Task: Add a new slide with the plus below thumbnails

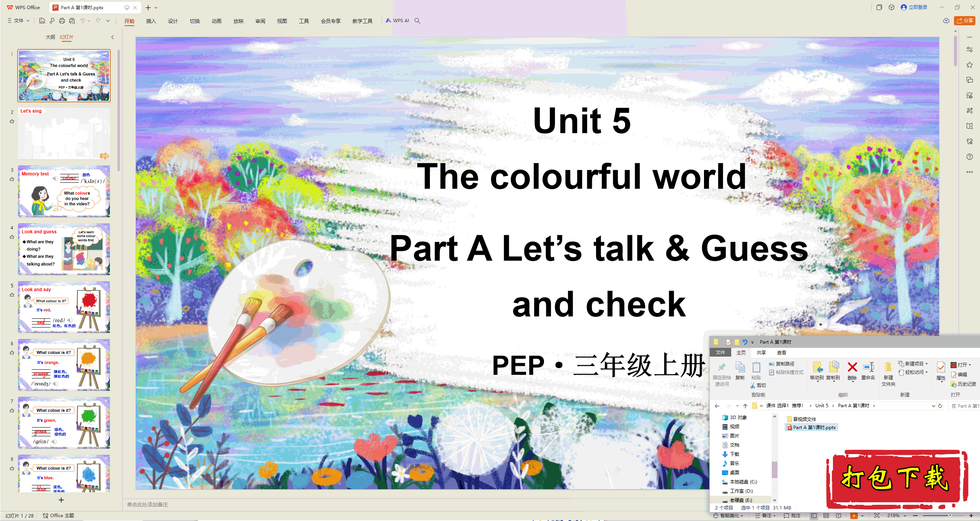Action: tap(61, 500)
